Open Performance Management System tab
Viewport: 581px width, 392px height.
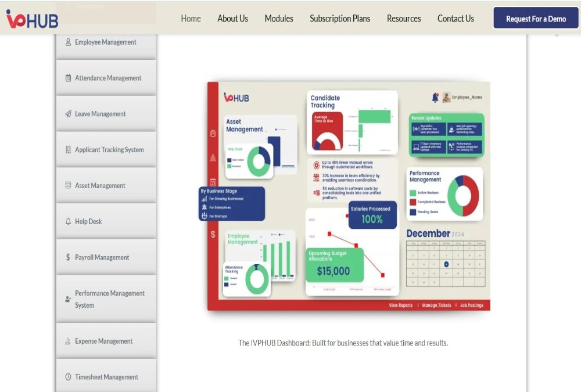pyautogui.click(x=106, y=299)
